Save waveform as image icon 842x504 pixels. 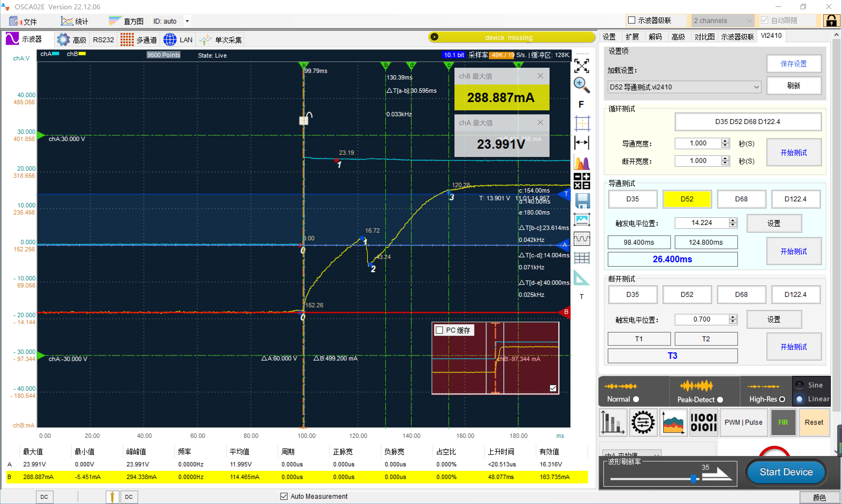[582, 219]
